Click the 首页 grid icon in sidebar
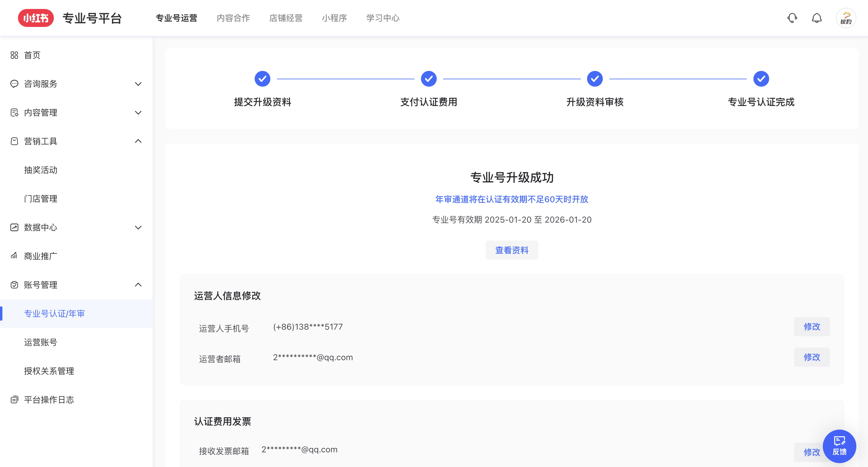 (14, 55)
